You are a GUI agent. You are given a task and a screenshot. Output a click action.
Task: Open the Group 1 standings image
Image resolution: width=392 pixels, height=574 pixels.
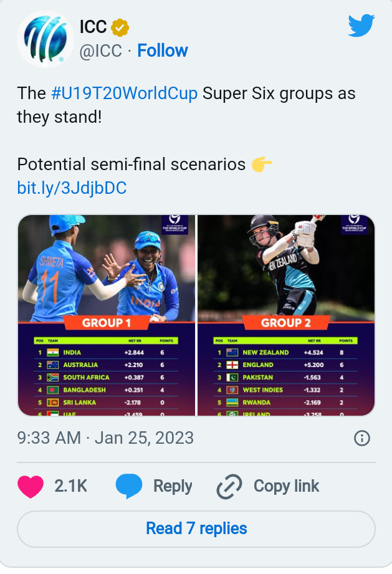[106, 315]
